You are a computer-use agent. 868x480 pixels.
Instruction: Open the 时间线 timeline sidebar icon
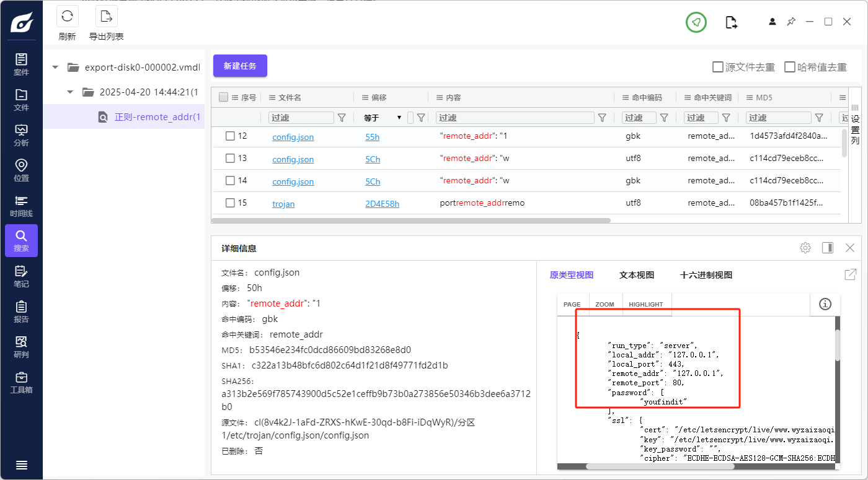coord(21,205)
